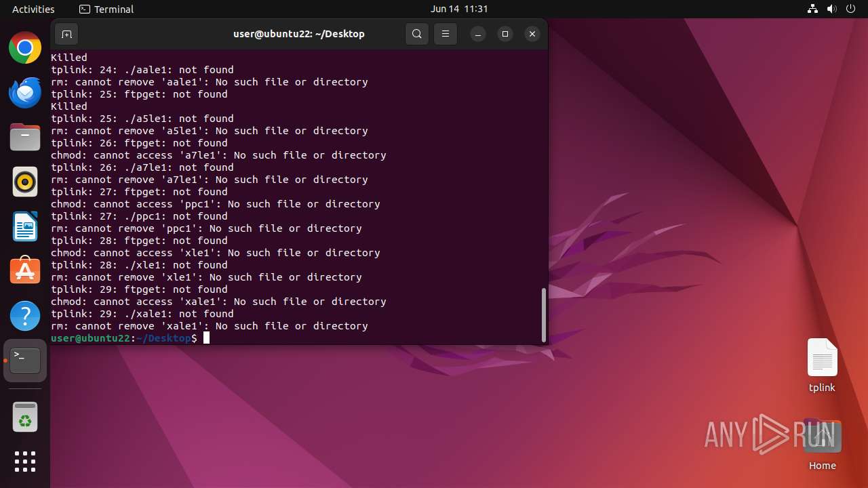Click line "tplink: 27: ./ppc1: not found"
Viewport: 868px width, 488px height.
(x=139, y=216)
